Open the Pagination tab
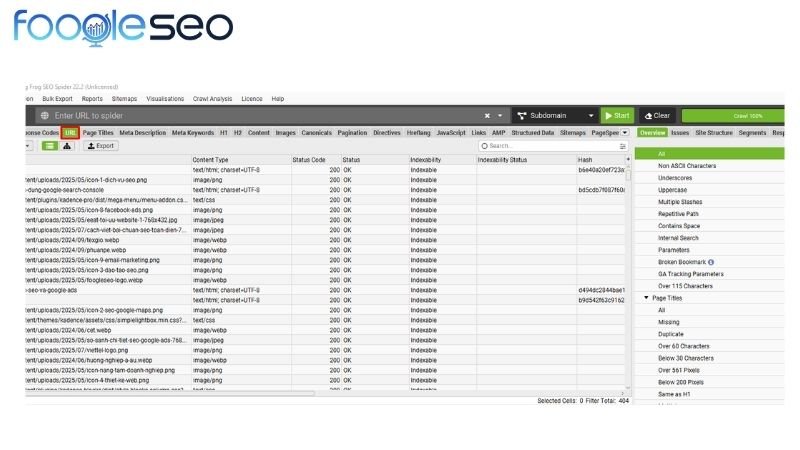Viewport: 800px width, 450px height. pos(352,133)
